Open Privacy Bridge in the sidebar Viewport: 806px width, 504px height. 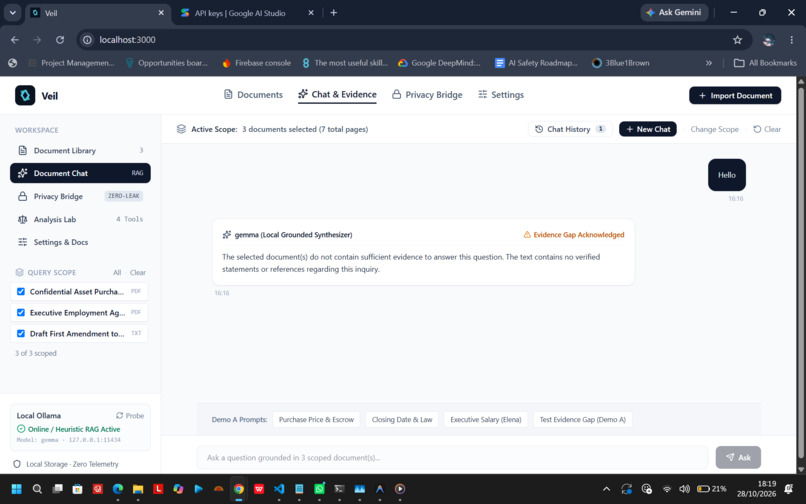80,196
